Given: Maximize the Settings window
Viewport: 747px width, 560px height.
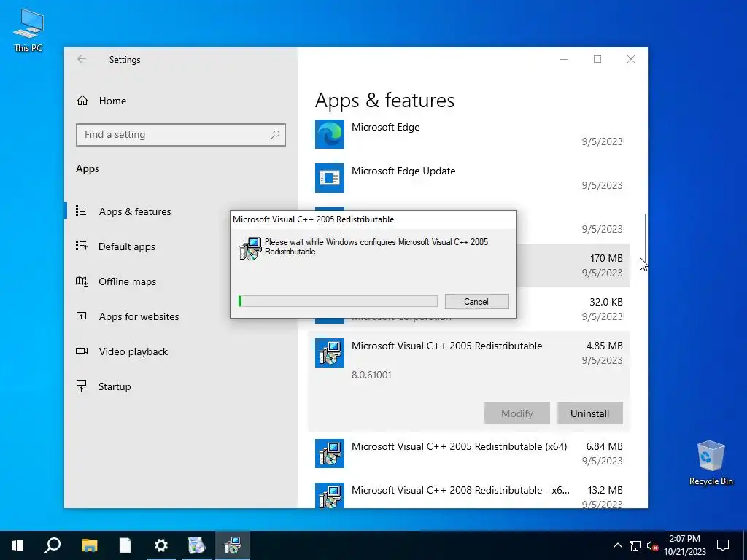Looking at the screenshot, I should (597, 59).
